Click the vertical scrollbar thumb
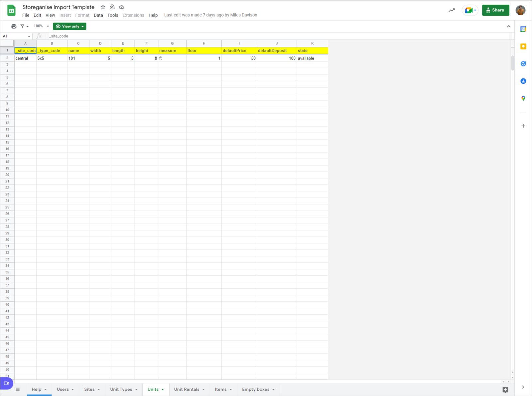The image size is (532, 396). click(512, 63)
